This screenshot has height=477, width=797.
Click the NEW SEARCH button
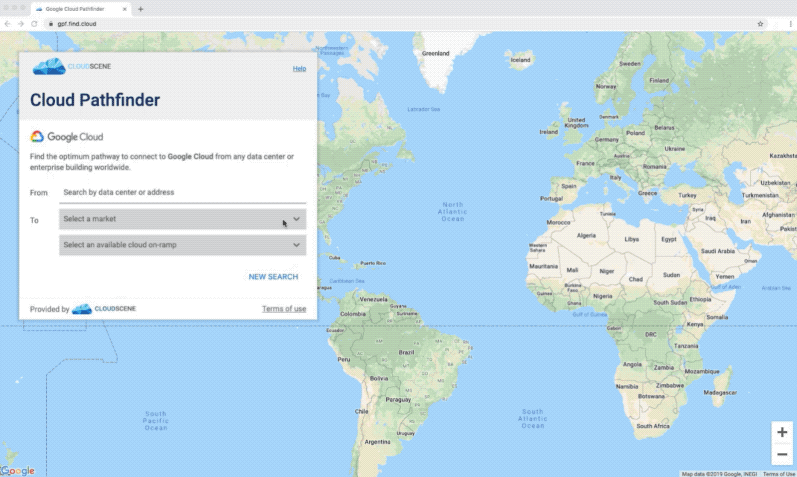pyautogui.click(x=273, y=277)
